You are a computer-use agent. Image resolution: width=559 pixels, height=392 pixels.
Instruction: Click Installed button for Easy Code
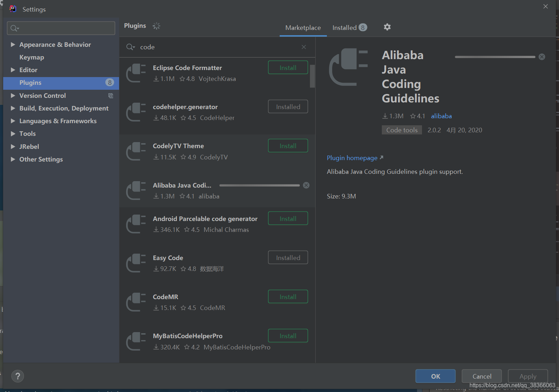click(x=288, y=258)
